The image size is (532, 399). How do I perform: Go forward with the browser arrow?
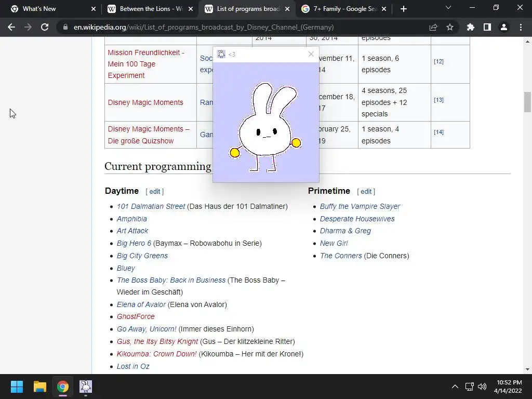(28, 27)
